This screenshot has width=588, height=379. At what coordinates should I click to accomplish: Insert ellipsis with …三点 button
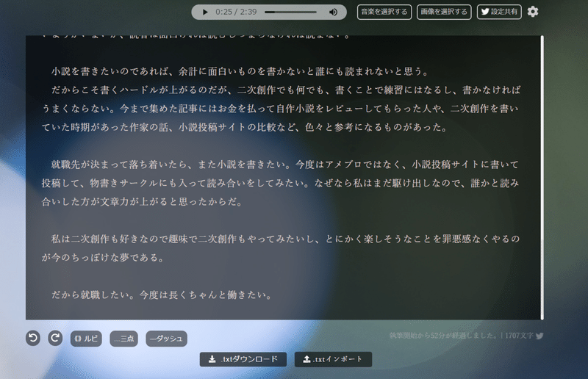point(123,339)
